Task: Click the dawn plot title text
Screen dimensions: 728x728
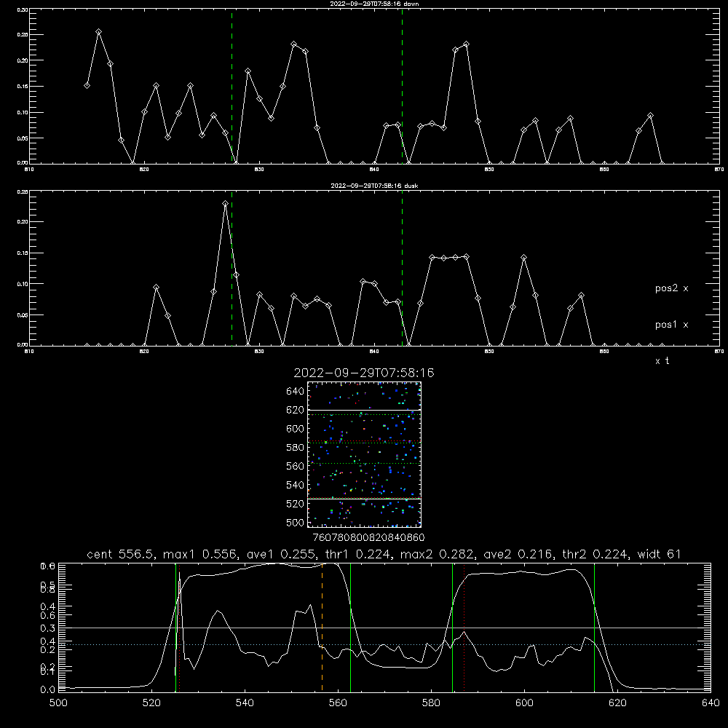Action: [x=375, y=4]
